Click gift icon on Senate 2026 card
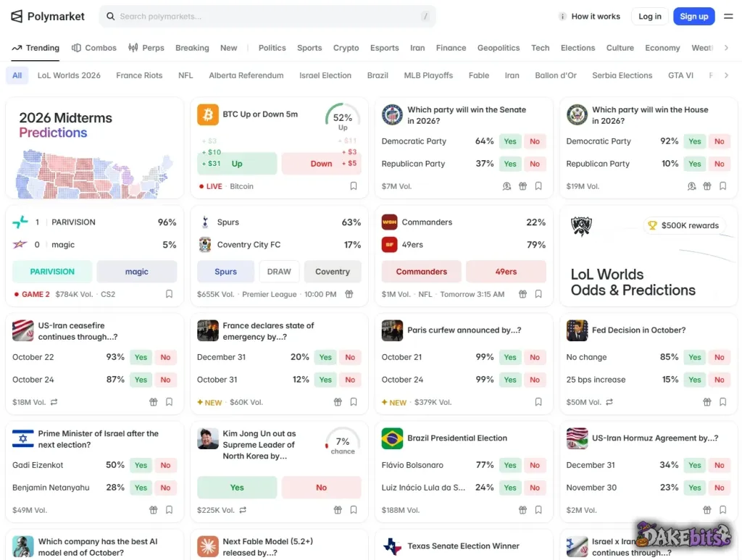Image resolution: width=742 pixels, height=560 pixels. click(x=522, y=186)
